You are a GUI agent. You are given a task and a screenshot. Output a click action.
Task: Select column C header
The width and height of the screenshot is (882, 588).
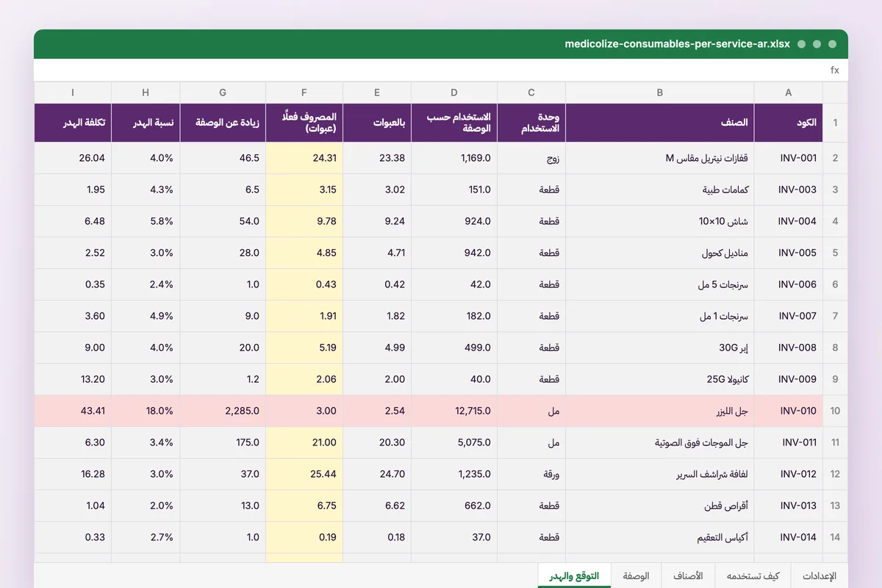tap(531, 93)
